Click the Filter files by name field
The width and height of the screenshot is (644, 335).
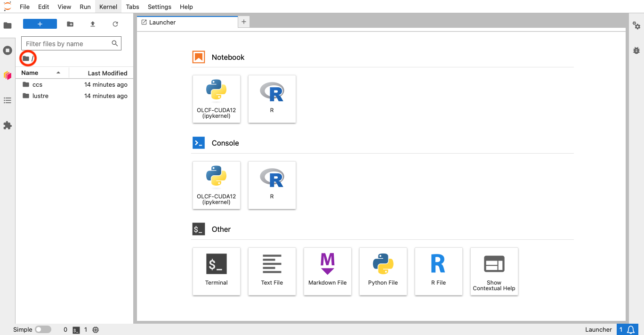click(x=67, y=44)
